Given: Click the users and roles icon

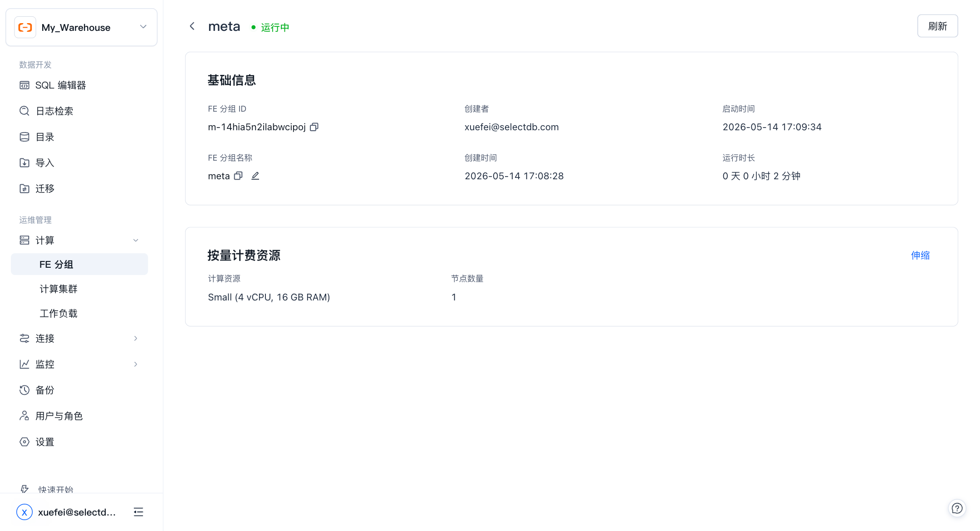Looking at the screenshot, I should tap(24, 416).
